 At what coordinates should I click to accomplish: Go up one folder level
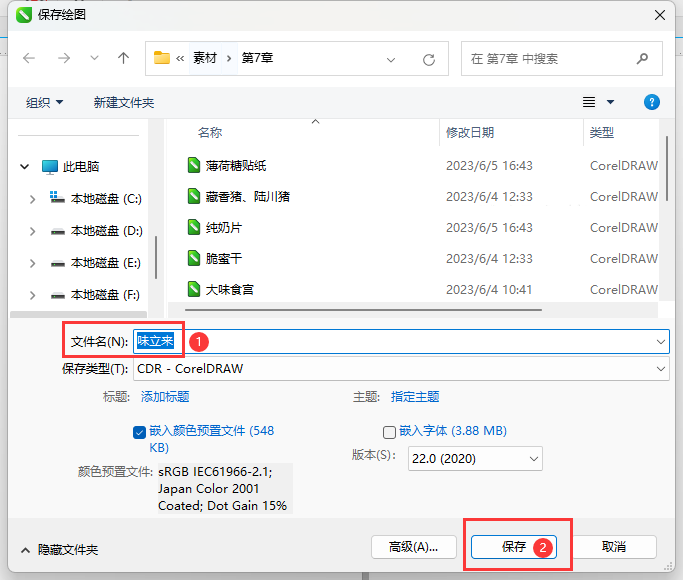point(123,58)
